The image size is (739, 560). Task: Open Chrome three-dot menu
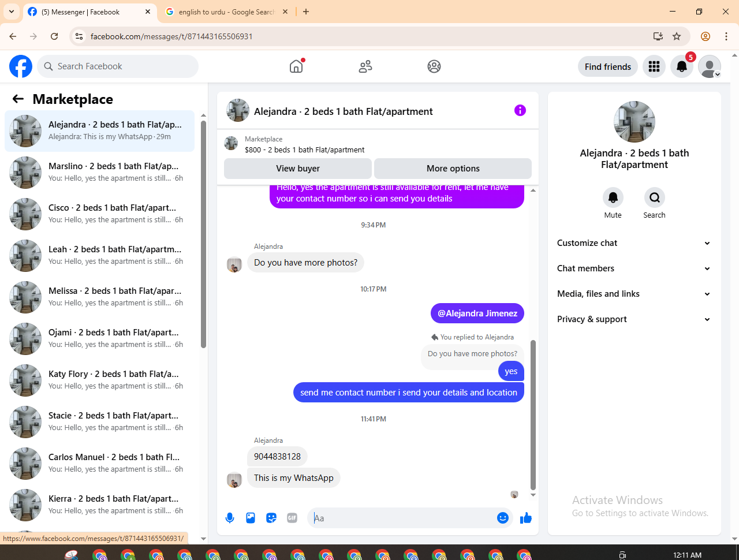tap(726, 36)
